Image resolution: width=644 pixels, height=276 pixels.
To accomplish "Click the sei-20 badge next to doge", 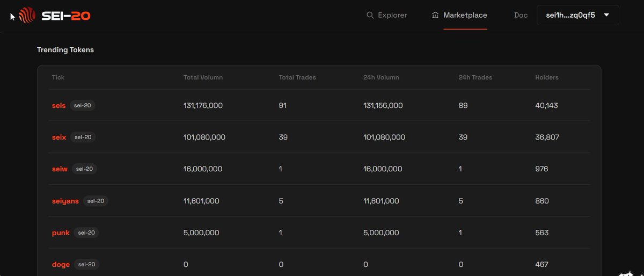I will pos(87,264).
